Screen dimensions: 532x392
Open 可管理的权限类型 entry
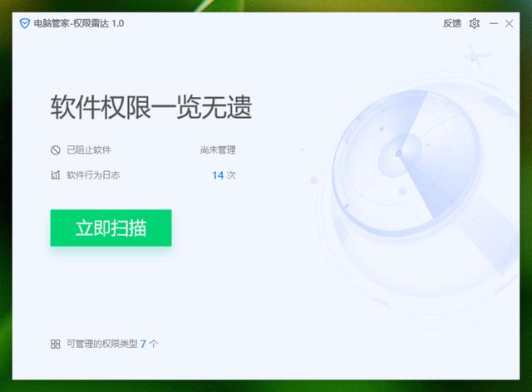coord(102,344)
